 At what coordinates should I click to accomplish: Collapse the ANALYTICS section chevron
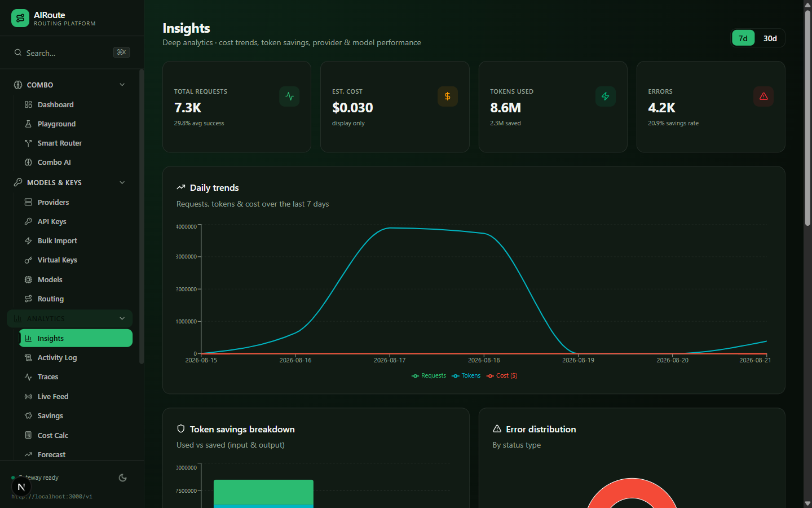(122, 318)
